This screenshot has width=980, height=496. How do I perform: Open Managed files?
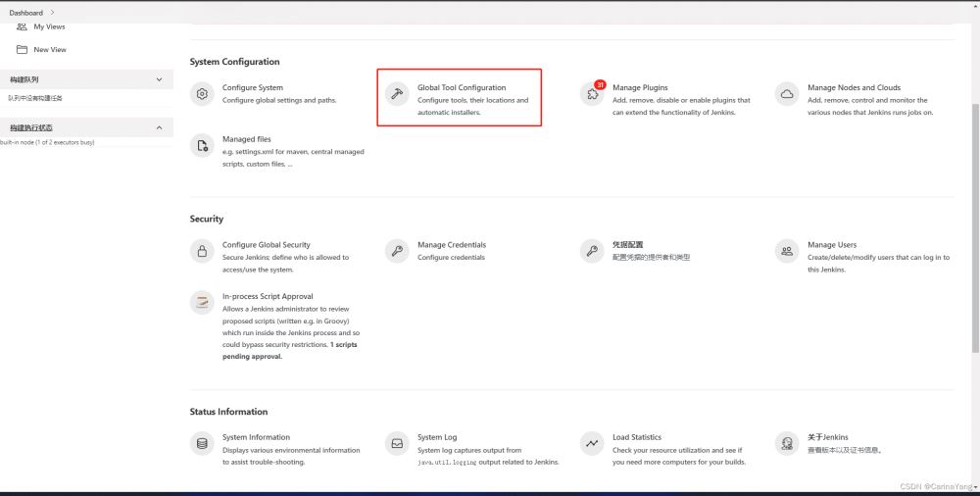point(246,139)
